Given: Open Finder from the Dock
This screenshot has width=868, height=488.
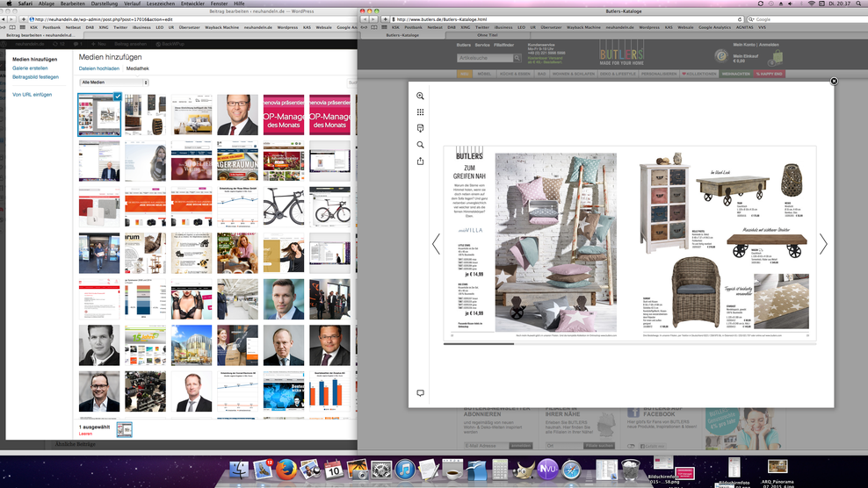Looking at the screenshot, I should tap(239, 470).
